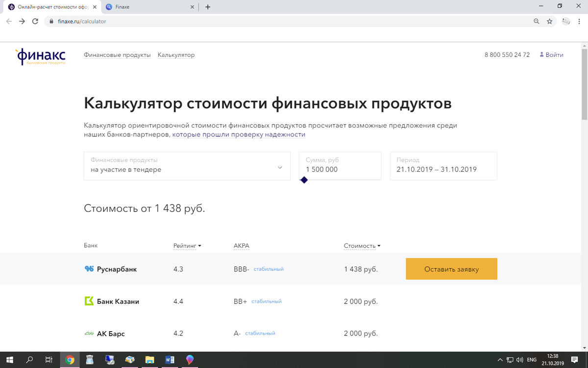
Task: Click the Руснарбанк logo icon
Action: (x=89, y=269)
